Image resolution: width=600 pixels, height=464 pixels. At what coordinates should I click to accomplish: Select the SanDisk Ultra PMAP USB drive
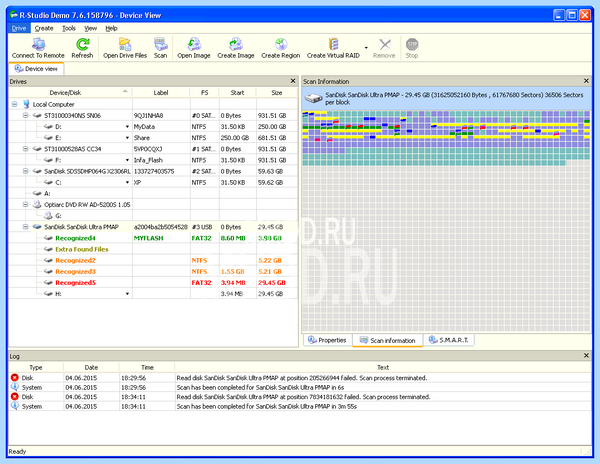(x=81, y=227)
